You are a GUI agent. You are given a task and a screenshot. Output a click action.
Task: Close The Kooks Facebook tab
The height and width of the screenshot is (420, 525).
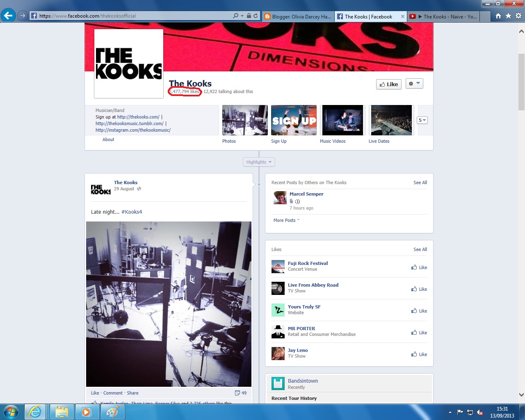(402, 17)
